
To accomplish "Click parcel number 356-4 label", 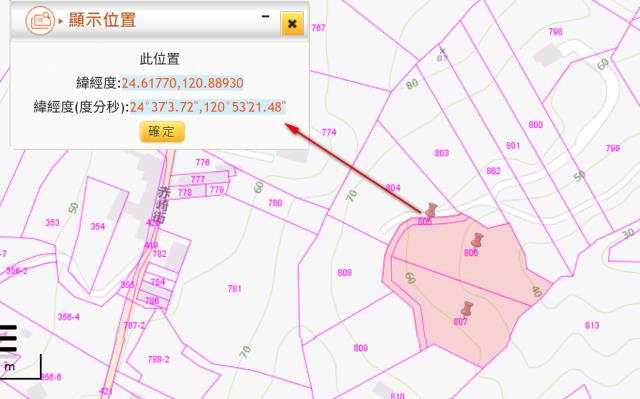I will 69,317.
